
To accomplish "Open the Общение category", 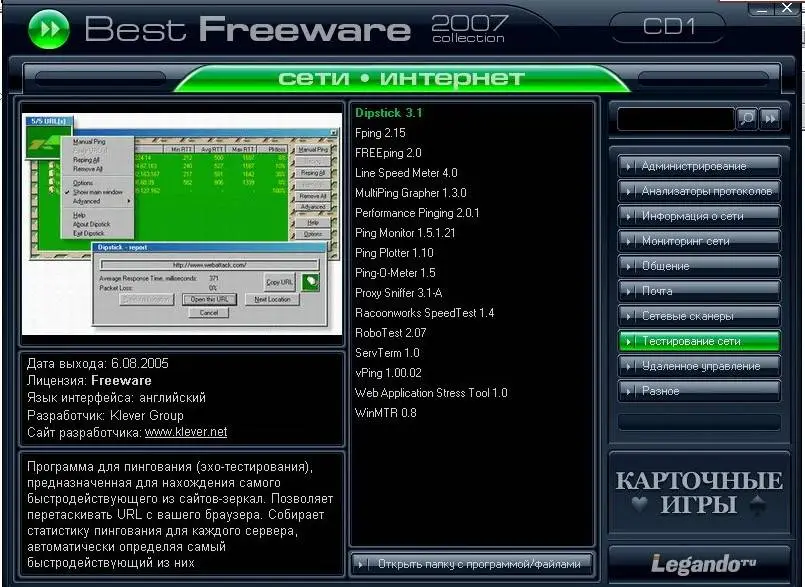I will (699, 266).
